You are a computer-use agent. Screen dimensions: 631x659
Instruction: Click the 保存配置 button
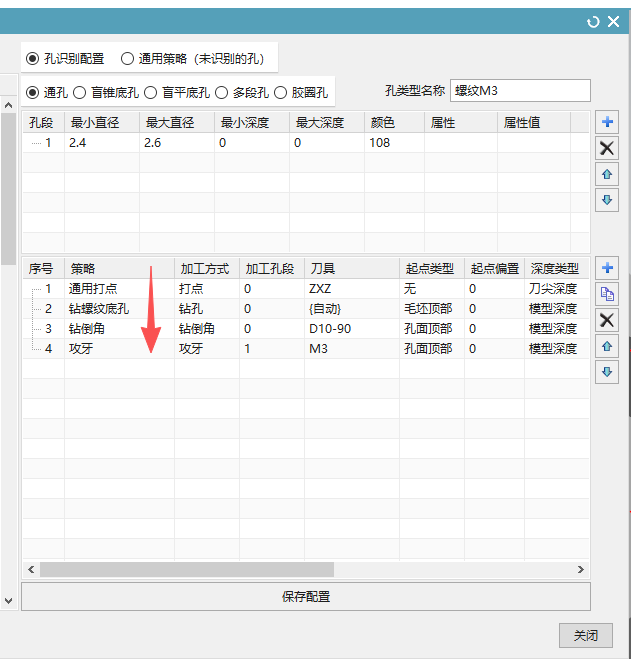(306, 596)
